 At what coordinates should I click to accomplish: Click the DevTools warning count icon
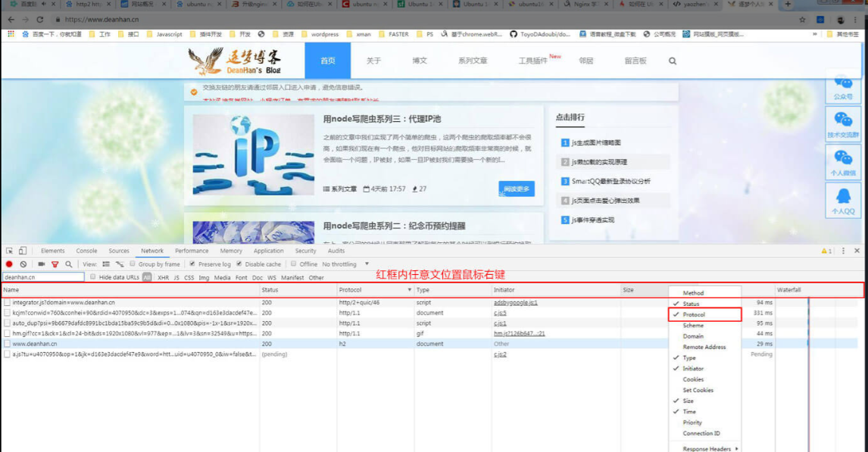click(x=826, y=251)
